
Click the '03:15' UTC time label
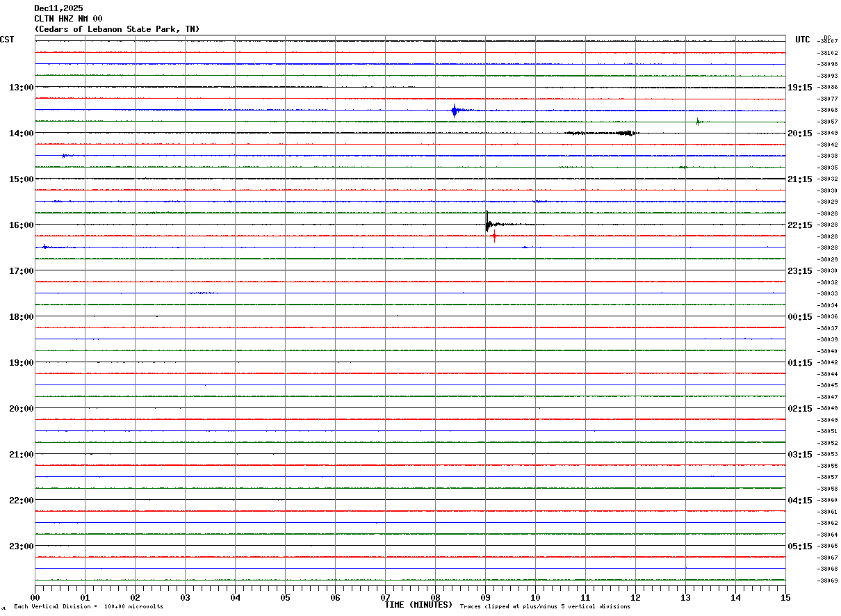point(800,455)
